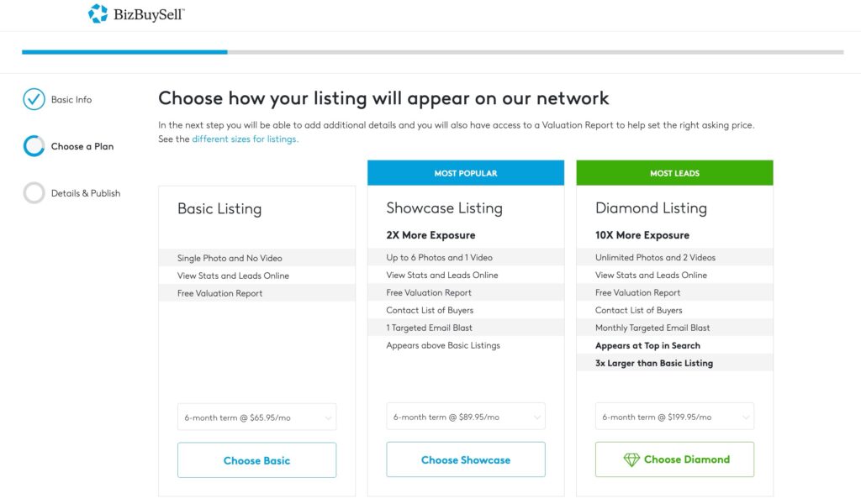Open the Basic Listing term dropdown
The height and width of the screenshot is (504, 861).
[257, 417]
